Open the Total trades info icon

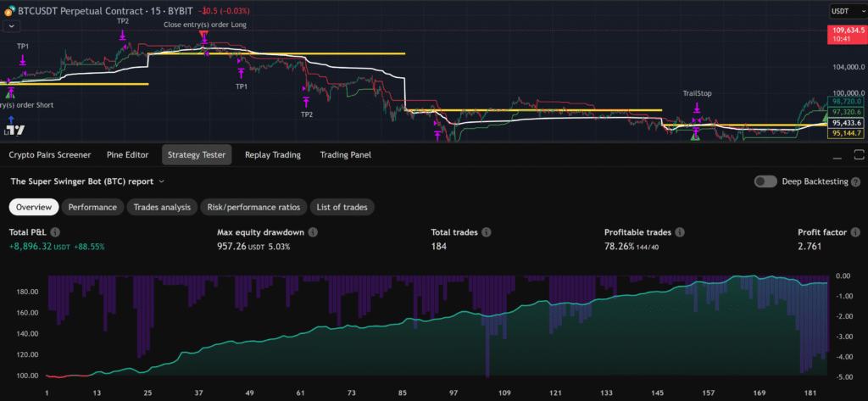point(487,232)
